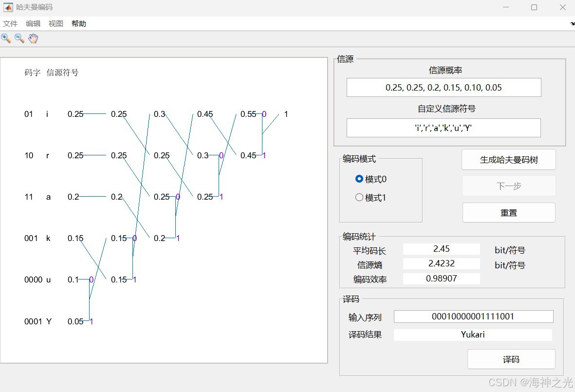Click the 信源概率 input field

click(444, 87)
